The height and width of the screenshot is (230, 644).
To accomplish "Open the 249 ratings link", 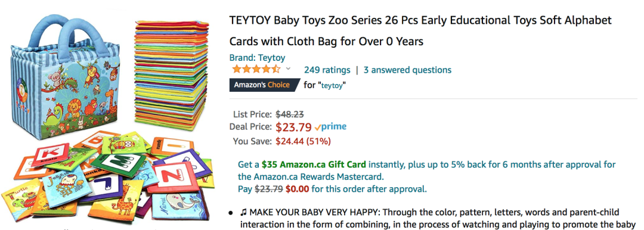I will click(327, 70).
